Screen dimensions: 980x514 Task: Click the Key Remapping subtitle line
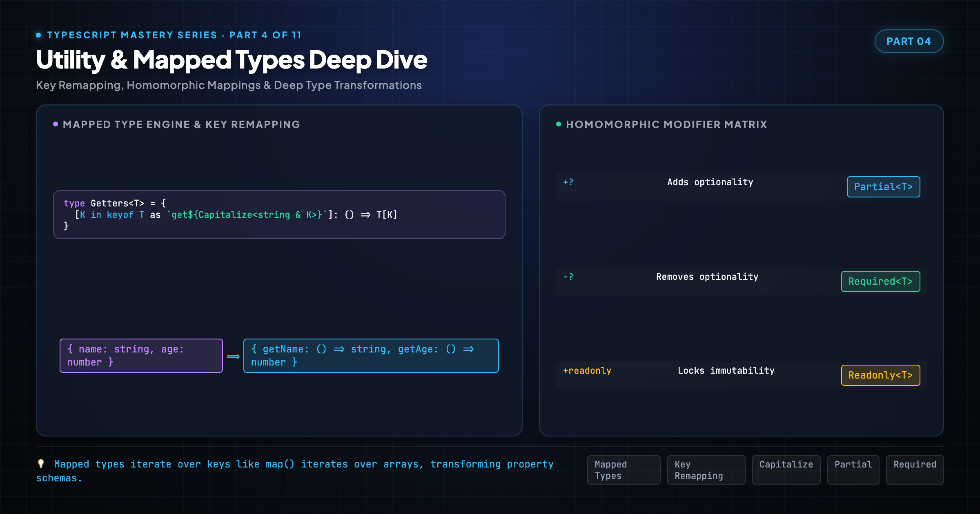229,85
